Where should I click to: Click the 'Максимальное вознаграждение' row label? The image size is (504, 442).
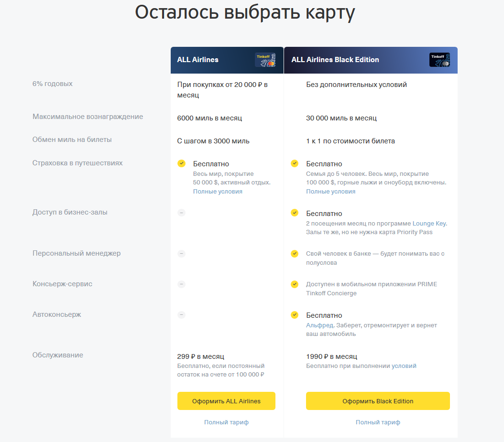click(88, 117)
